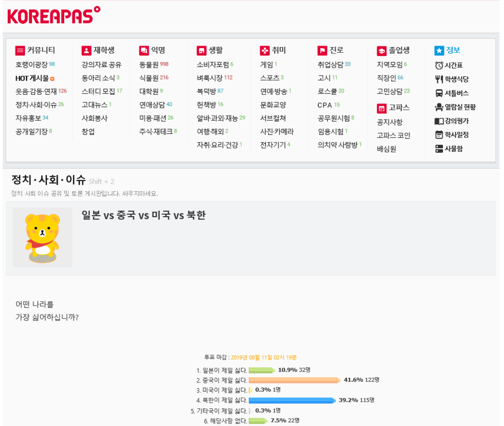504x426 pixels.
Task: Click the 커뮤니티 category icon
Action: (20, 50)
